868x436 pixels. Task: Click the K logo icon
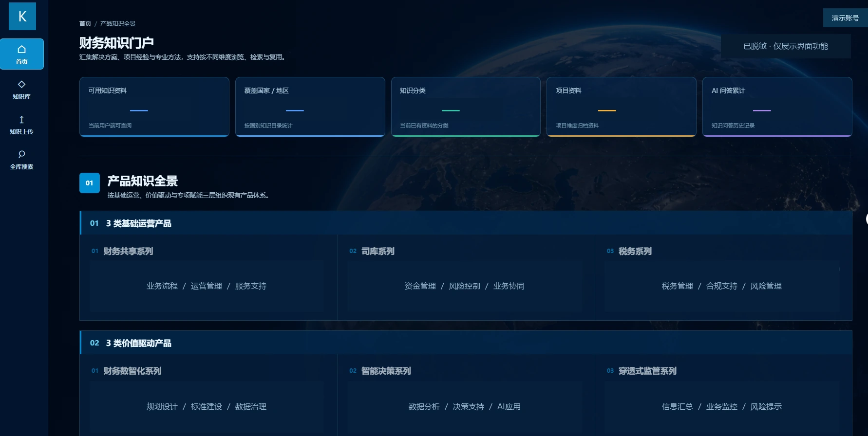click(x=22, y=17)
